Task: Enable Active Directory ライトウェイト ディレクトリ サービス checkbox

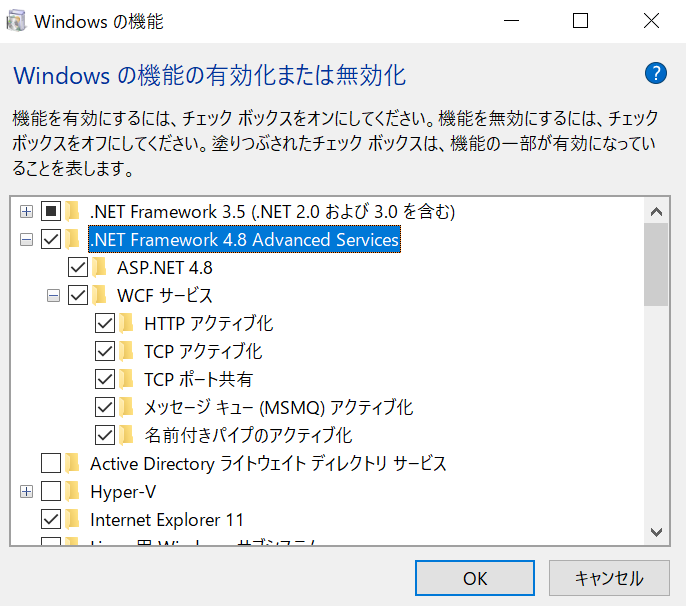Action: pyautogui.click(x=51, y=464)
